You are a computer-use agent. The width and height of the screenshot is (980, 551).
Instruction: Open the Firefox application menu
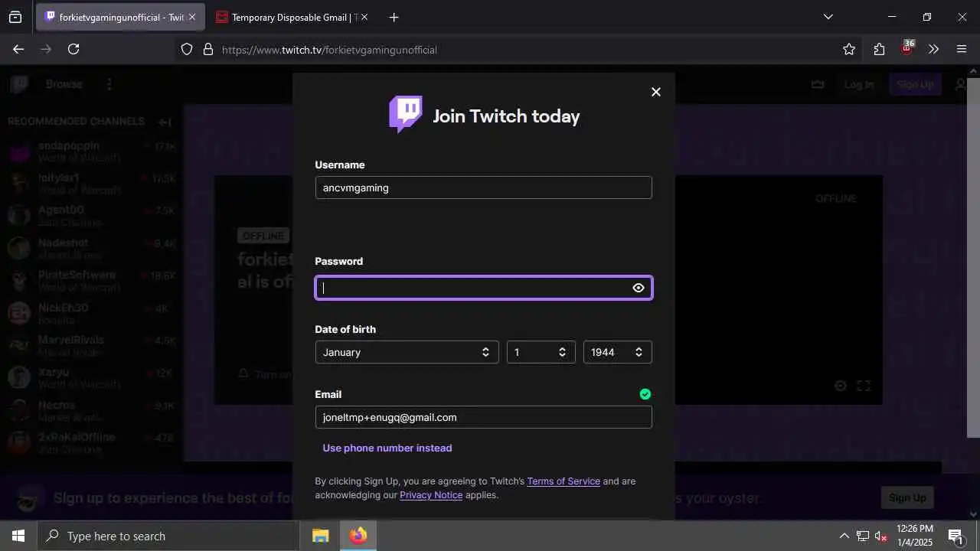[x=962, y=50]
